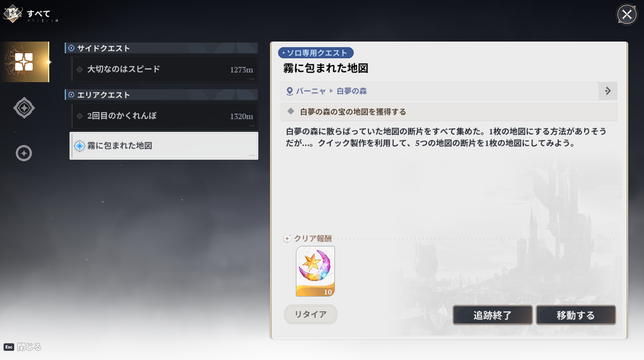Collapse the エリアクエスト section header
644x360 pixels.
tap(161, 95)
